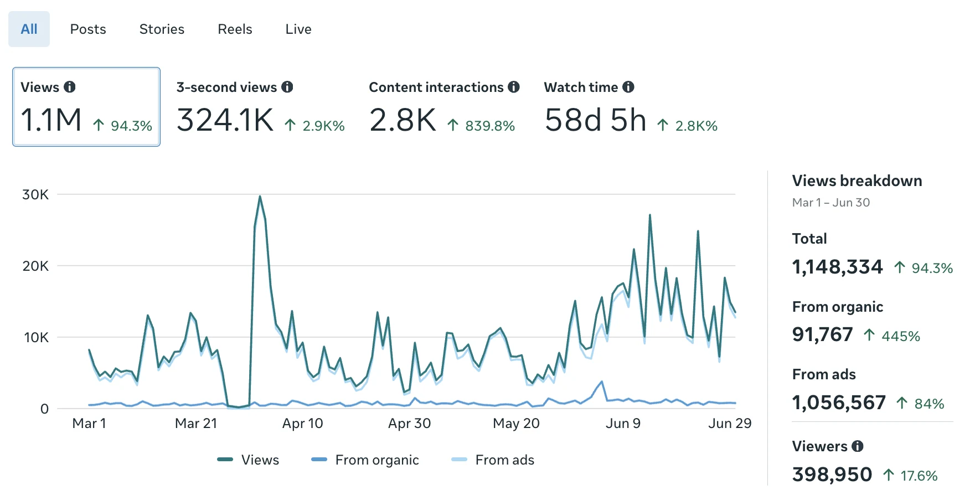Switch to the Live tab
The image size is (980, 495).
pos(298,29)
